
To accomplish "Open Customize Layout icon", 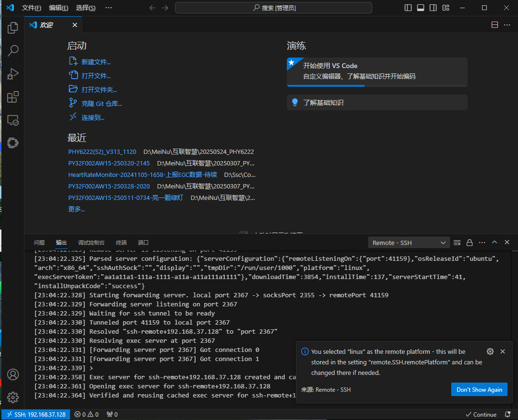I will point(446,8).
